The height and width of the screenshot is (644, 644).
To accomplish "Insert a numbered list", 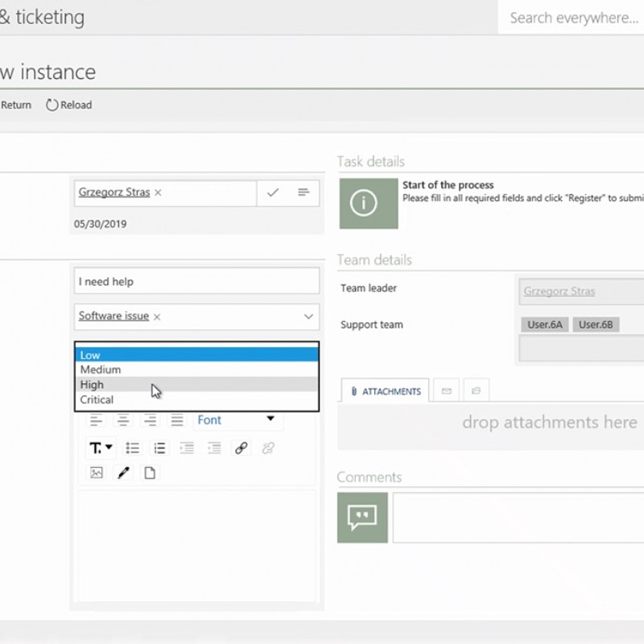I will [x=159, y=448].
